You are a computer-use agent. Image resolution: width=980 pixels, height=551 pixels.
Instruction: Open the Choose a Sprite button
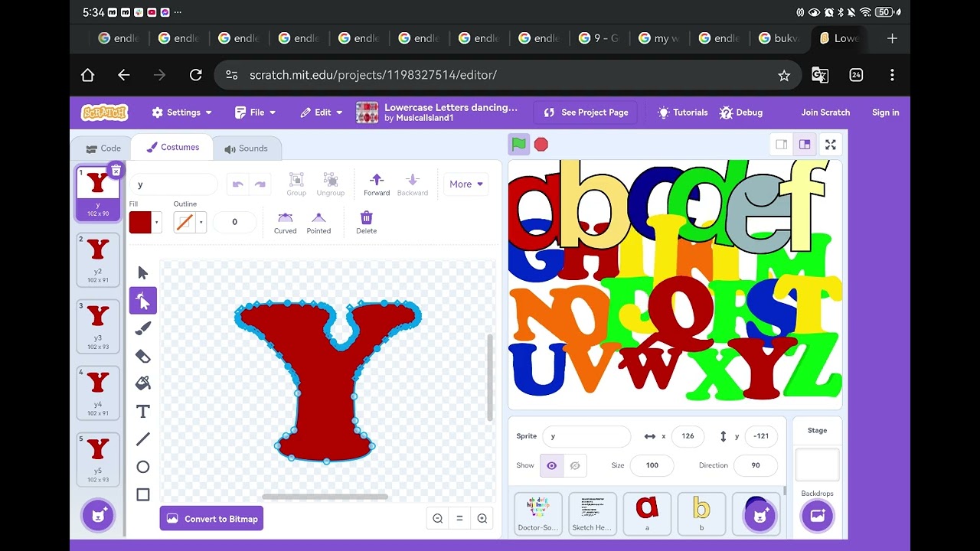(x=760, y=515)
